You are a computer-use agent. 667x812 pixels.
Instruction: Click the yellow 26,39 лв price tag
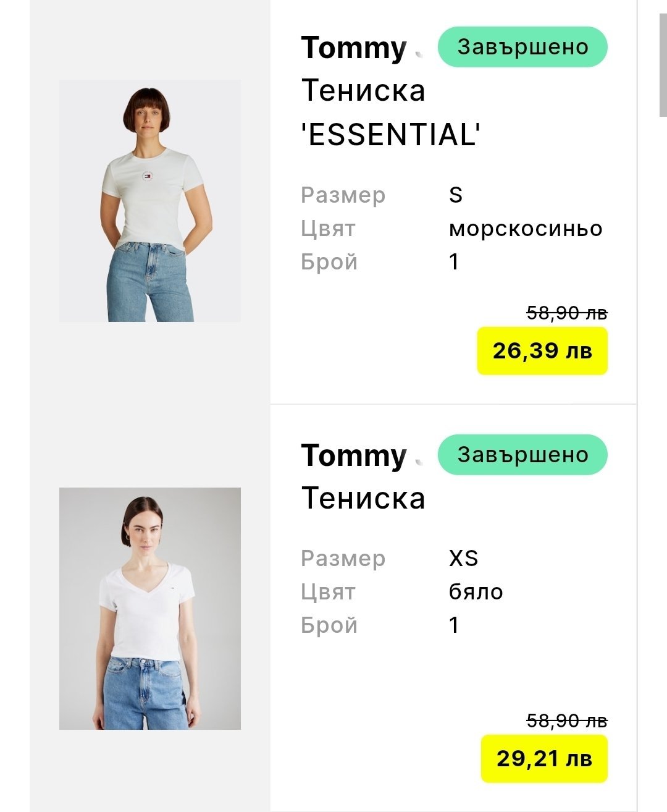(542, 351)
